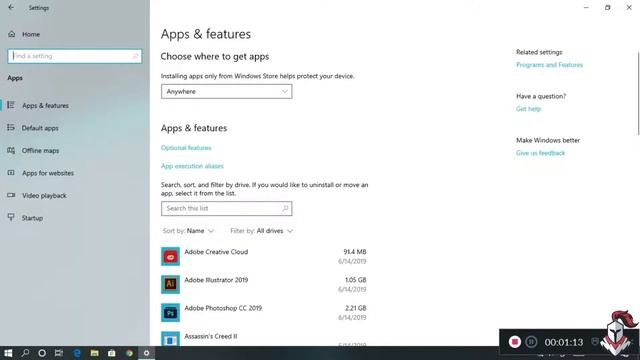Screen dimensions: 640x360
Task: Open Programs and Features link
Action: pyautogui.click(x=549, y=65)
